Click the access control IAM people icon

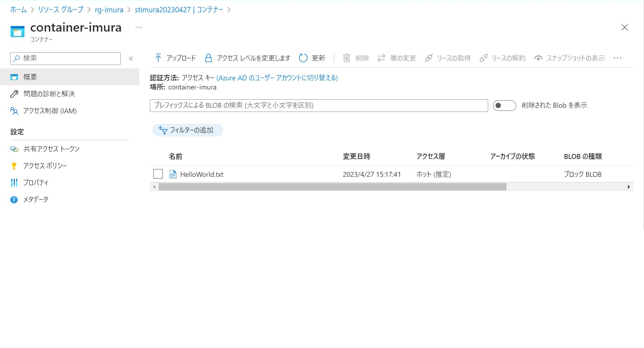pyautogui.click(x=14, y=111)
